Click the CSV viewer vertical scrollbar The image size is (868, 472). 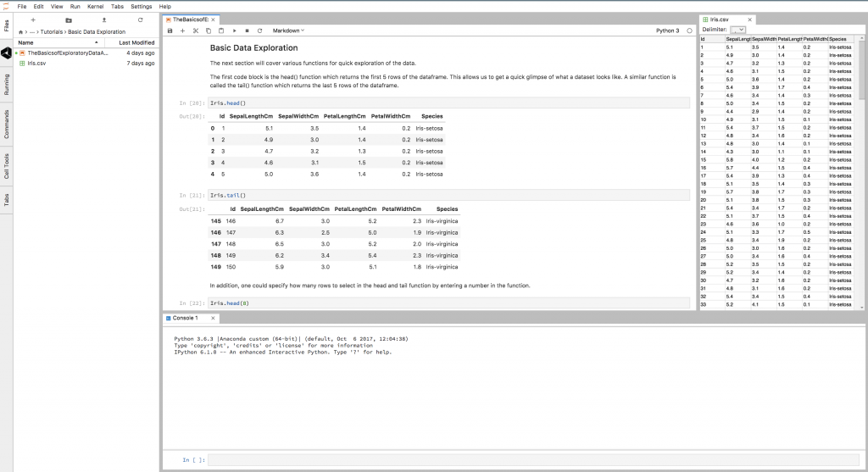coord(861,70)
